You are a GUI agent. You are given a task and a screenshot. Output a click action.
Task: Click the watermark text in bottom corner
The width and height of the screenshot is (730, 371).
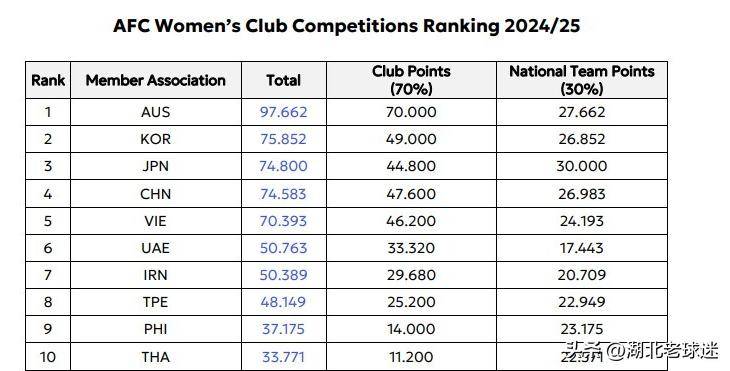pyautogui.click(x=642, y=350)
